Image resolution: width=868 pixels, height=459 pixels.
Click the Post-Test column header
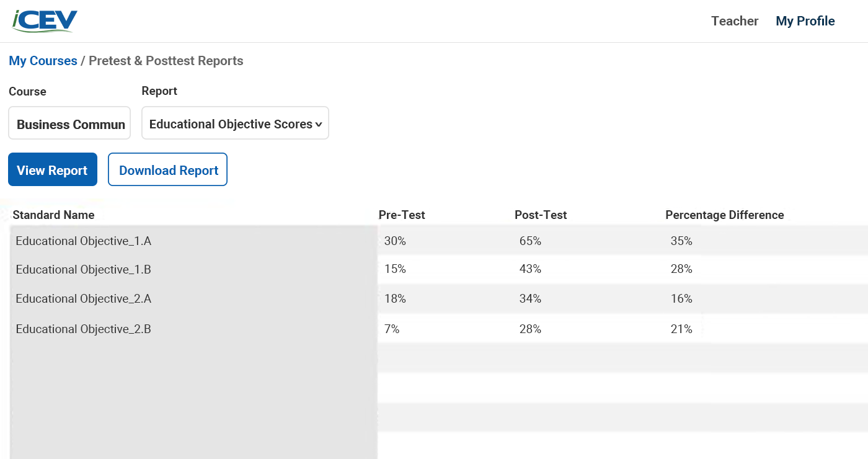pos(541,215)
